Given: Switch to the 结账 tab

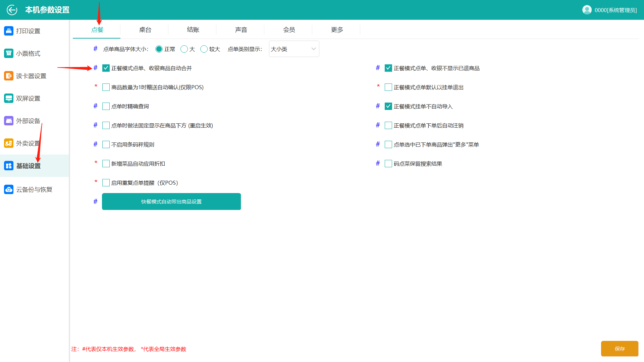Looking at the screenshot, I should pyautogui.click(x=193, y=30).
